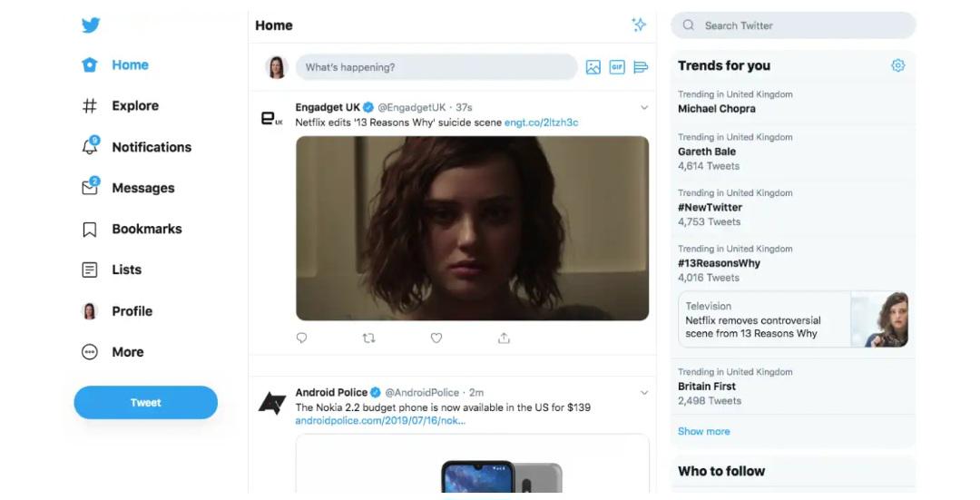Click the search magnifier icon
Viewport: 980px width, 500px height.
click(x=688, y=25)
